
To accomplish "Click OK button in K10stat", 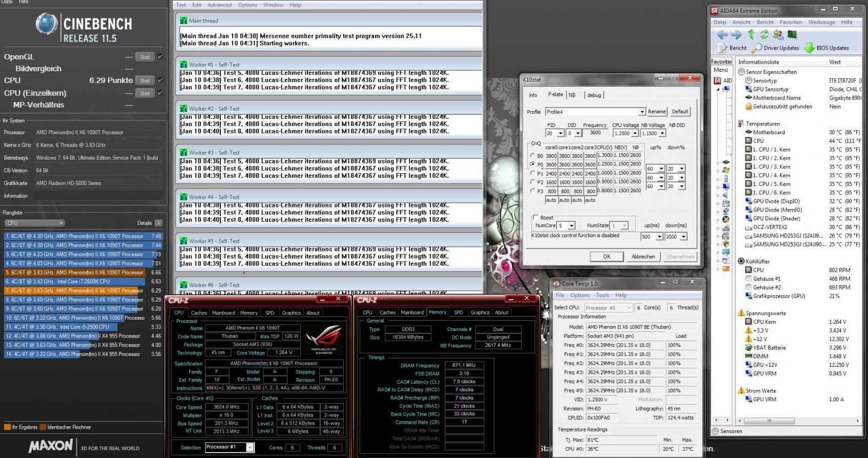I will (x=607, y=257).
